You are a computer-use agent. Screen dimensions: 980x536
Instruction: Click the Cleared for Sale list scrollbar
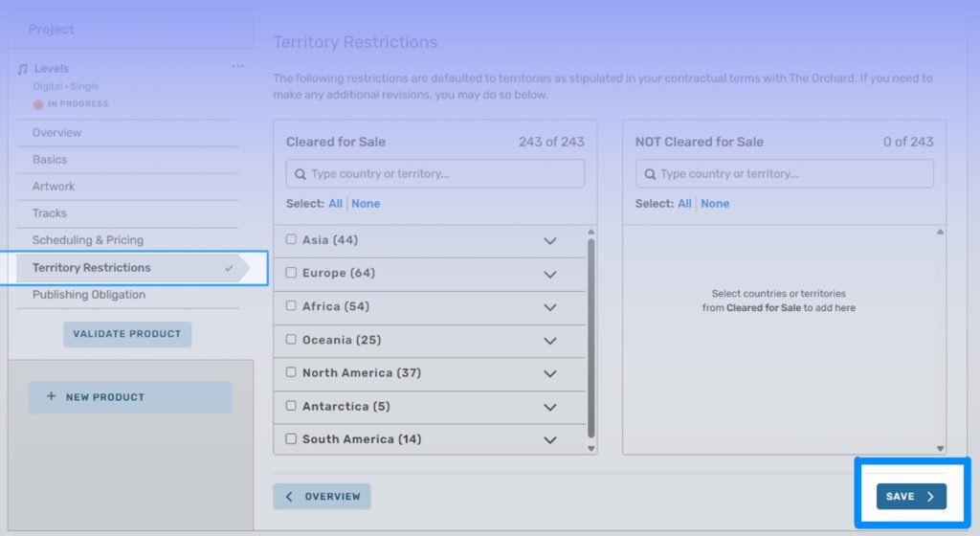tap(590, 335)
